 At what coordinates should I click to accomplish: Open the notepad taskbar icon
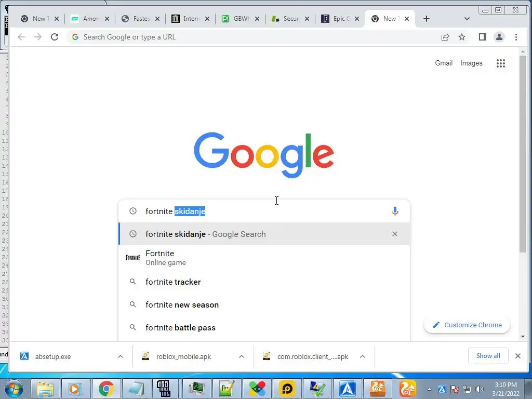tap(136, 389)
